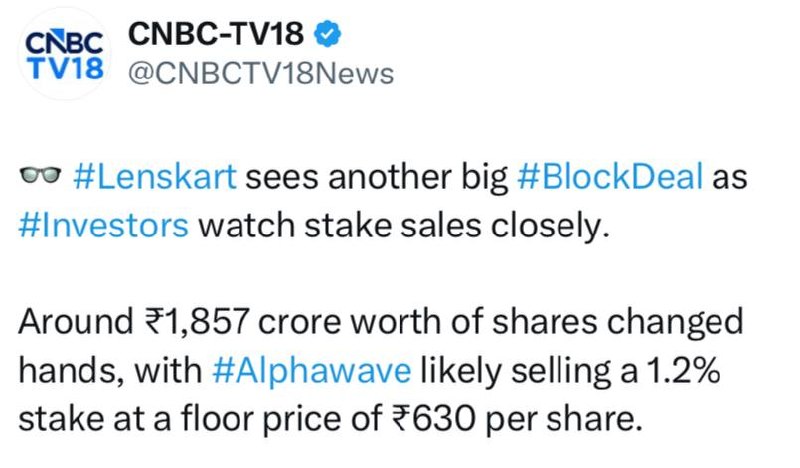Click the TV18 lettering in the logo

(65, 68)
